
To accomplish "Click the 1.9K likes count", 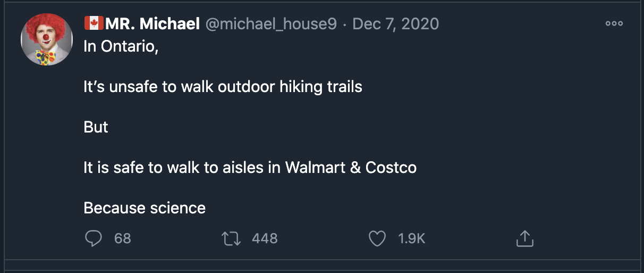I will point(412,238).
